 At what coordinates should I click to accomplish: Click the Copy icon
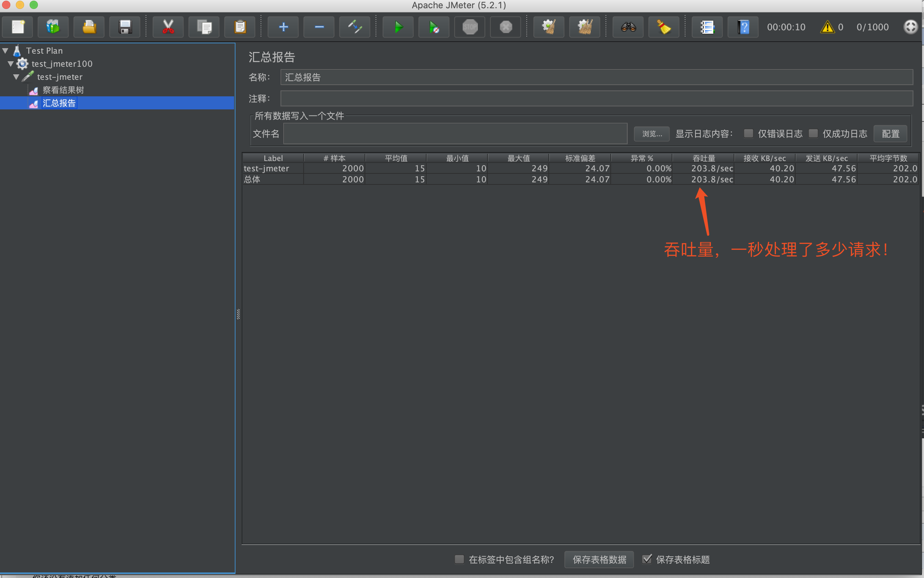click(204, 27)
